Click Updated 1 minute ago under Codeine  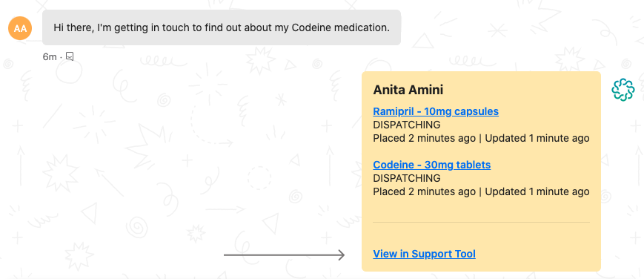click(x=537, y=191)
